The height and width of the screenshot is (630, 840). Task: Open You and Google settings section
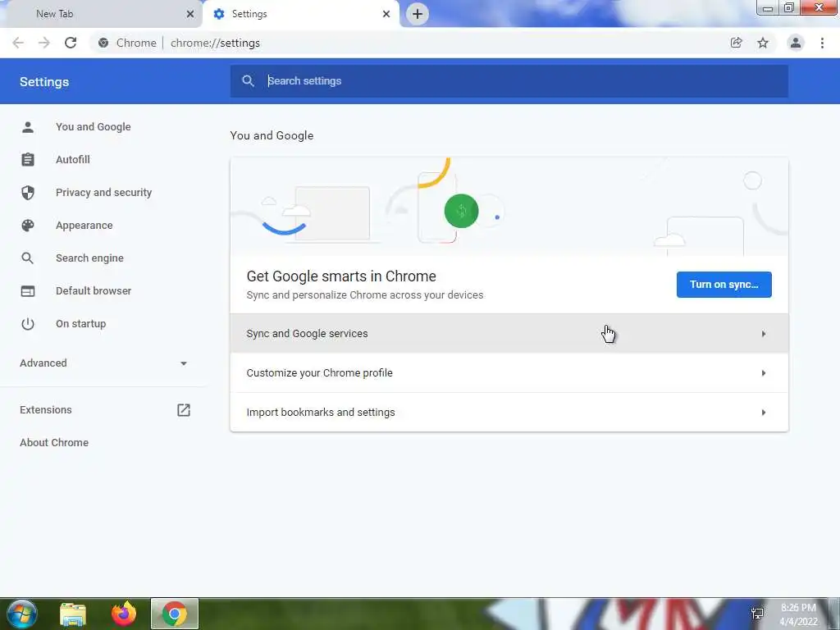94,127
